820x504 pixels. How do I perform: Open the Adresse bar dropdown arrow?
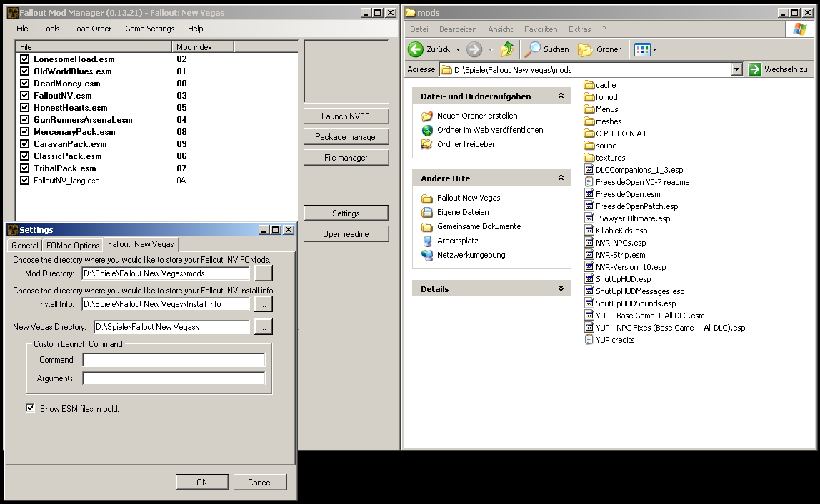pyautogui.click(x=737, y=69)
